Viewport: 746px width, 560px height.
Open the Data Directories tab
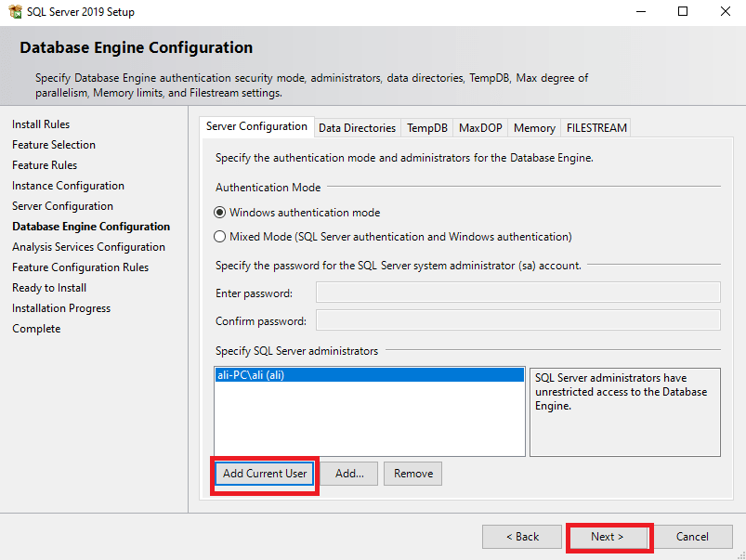358,128
